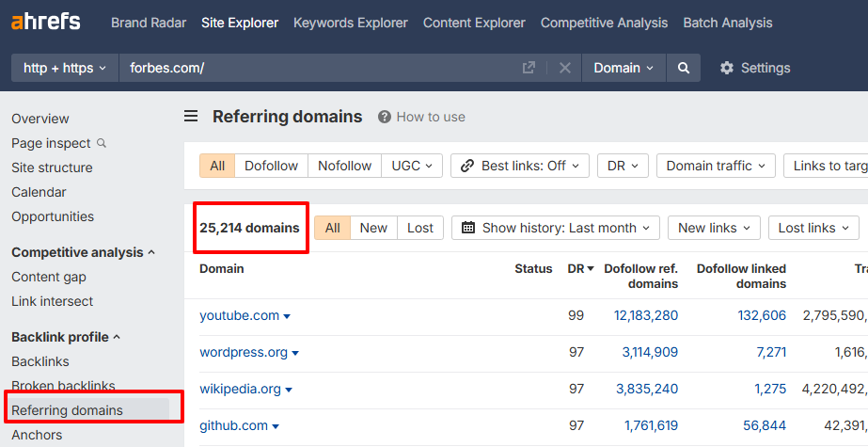Screen dimensions: 868x447
Task: Sort by DR column arrow
Action: [x=590, y=268]
